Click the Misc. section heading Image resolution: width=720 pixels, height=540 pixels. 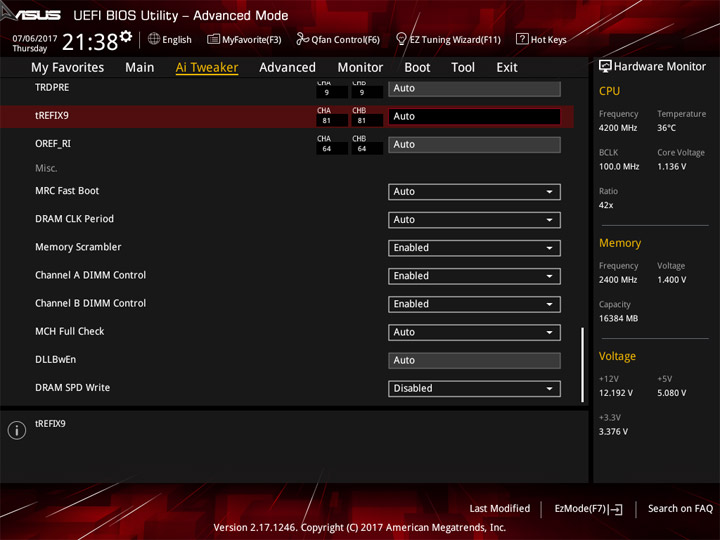pos(46,168)
